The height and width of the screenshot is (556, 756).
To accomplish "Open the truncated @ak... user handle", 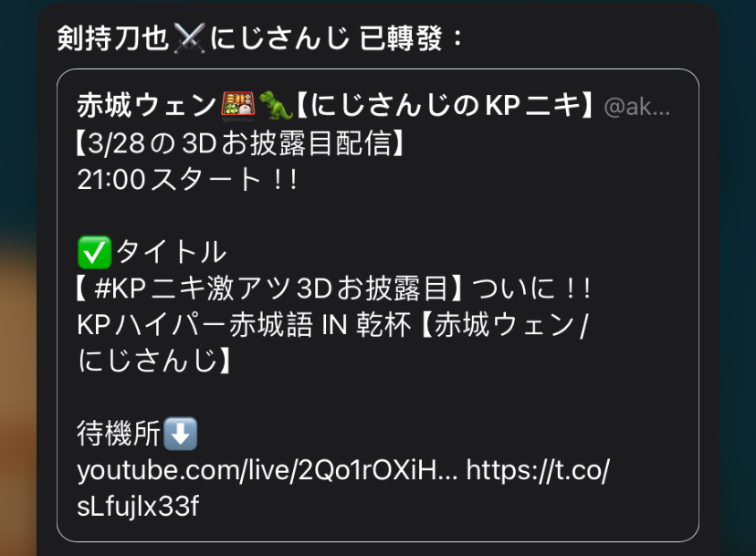I will [x=637, y=106].
